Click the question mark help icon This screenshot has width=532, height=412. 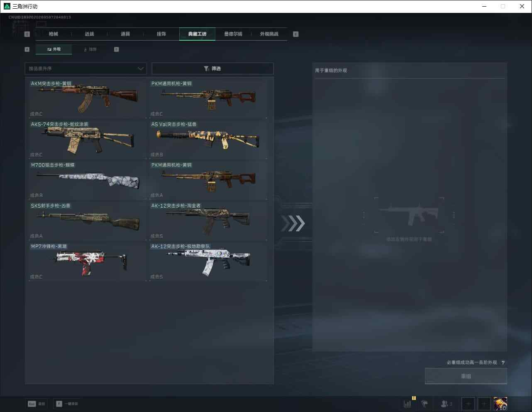(x=503, y=363)
